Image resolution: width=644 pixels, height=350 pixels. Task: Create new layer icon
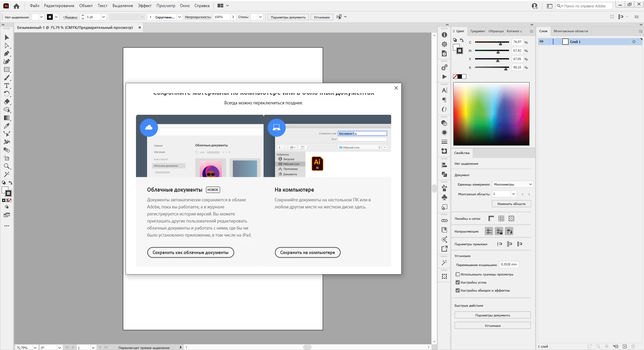tap(625, 346)
